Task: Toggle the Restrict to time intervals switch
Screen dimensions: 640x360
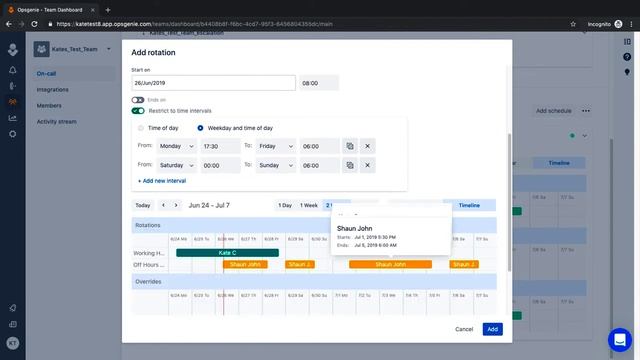Action: [x=138, y=111]
